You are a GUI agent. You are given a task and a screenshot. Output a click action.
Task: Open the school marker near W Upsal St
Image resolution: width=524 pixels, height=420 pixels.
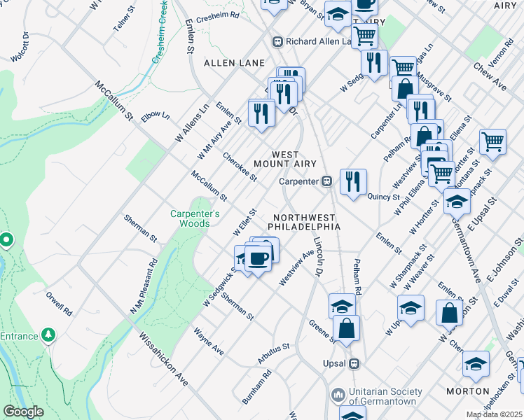(x=411, y=308)
